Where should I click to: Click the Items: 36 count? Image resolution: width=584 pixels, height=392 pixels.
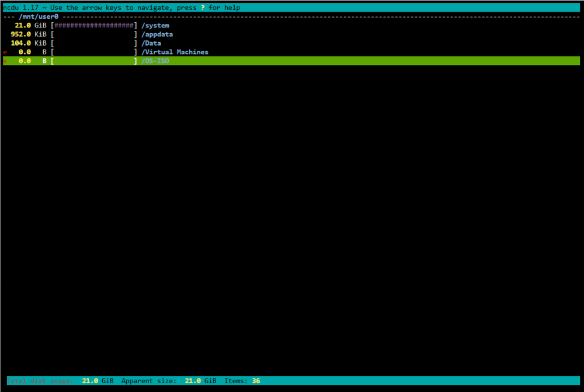click(242, 381)
